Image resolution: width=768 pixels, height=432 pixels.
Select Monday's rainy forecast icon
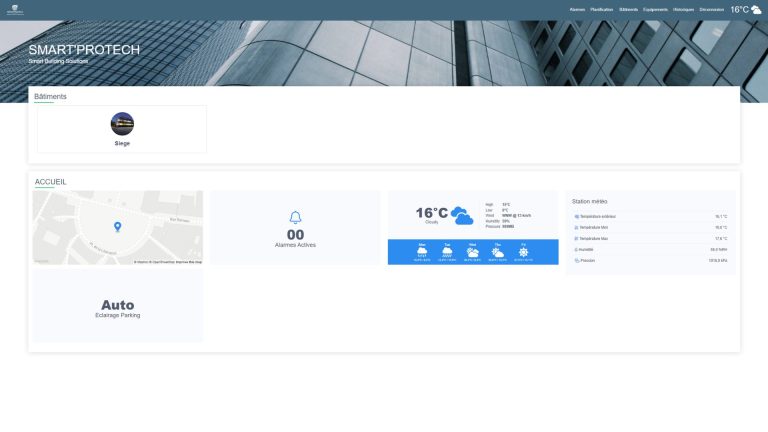tap(422, 252)
